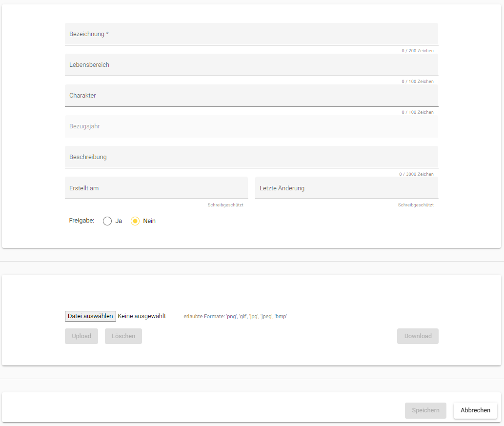This screenshot has width=504, height=426.
Task: Select the Ja radio button for Freigabe
Action: (108, 221)
